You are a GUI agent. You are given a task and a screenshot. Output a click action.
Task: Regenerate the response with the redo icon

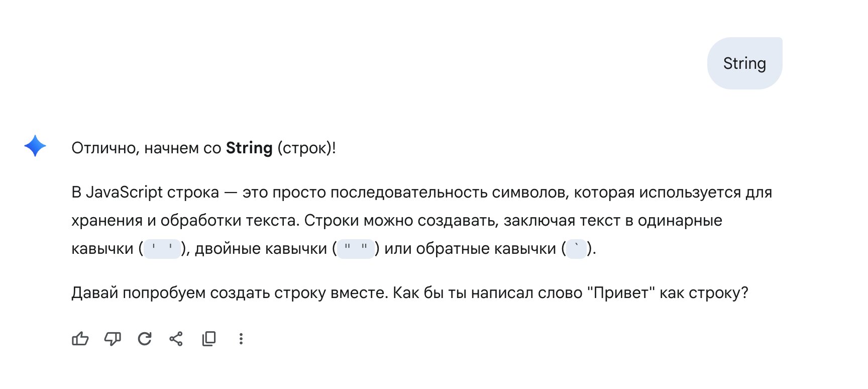click(145, 339)
